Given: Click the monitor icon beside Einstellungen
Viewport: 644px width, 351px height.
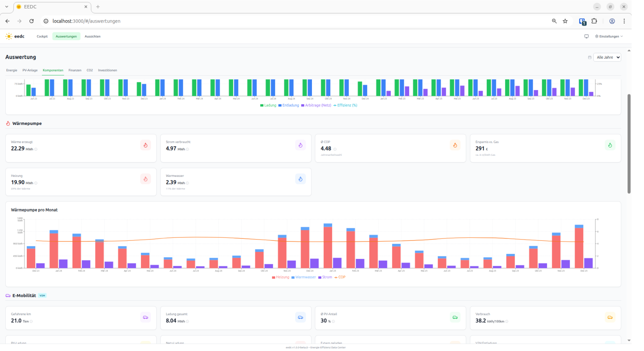Looking at the screenshot, I should pos(587,36).
